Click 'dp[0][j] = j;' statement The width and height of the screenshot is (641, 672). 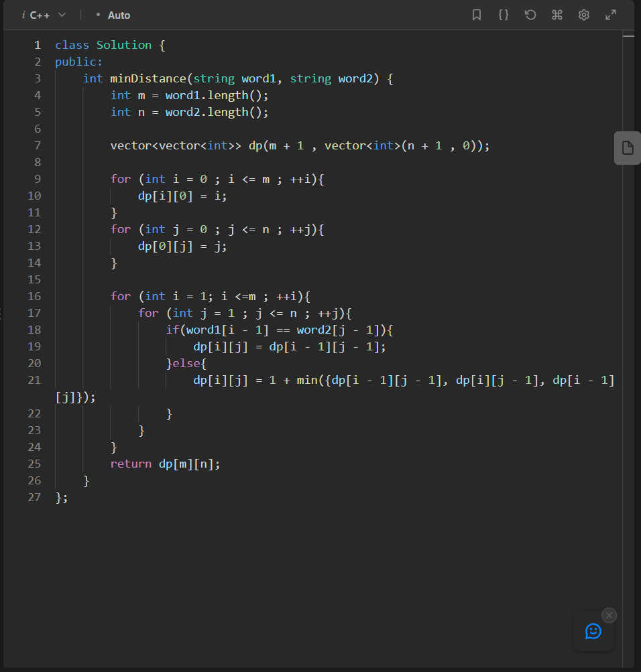click(x=182, y=246)
